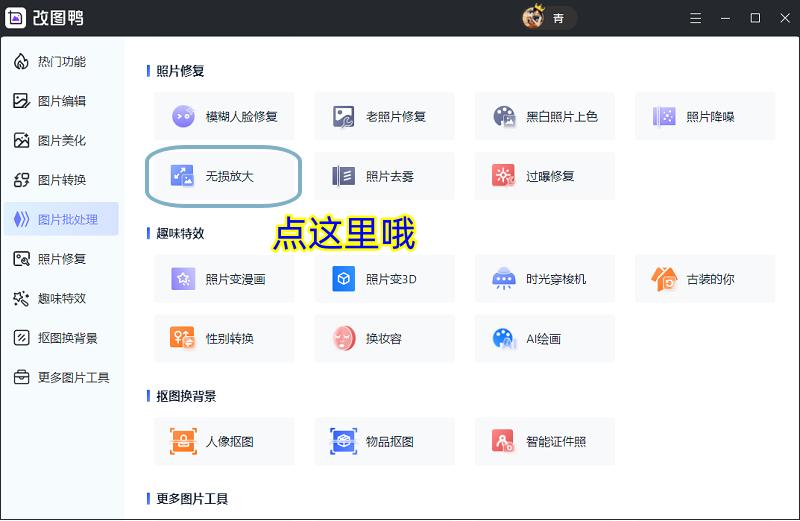Click the 无损放大 enlarge icon
Viewport: 800px width, 521px height.
(x=183, y=176)
